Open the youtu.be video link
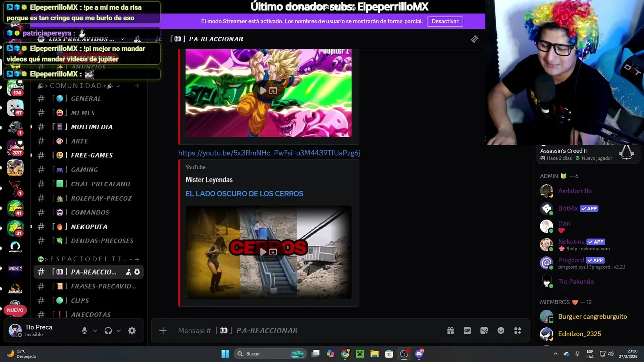Viewport: 644px width, 362px height. [269, 153]
